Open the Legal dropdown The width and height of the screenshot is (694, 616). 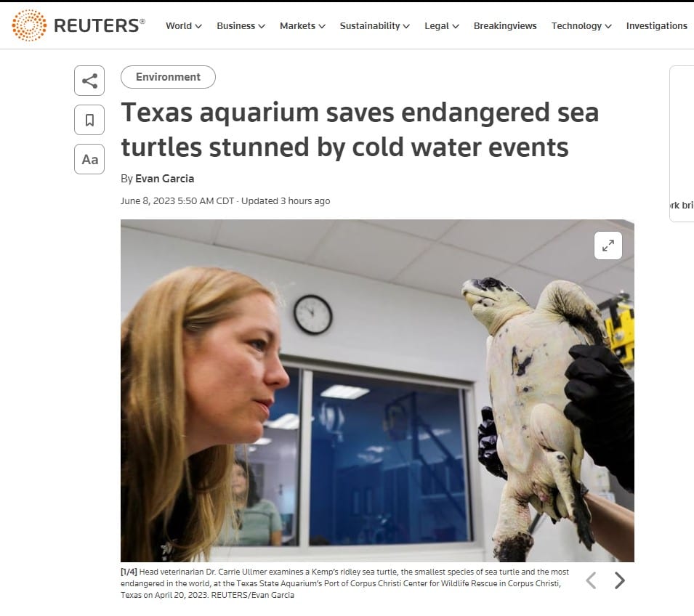click(x=441, y=25)
